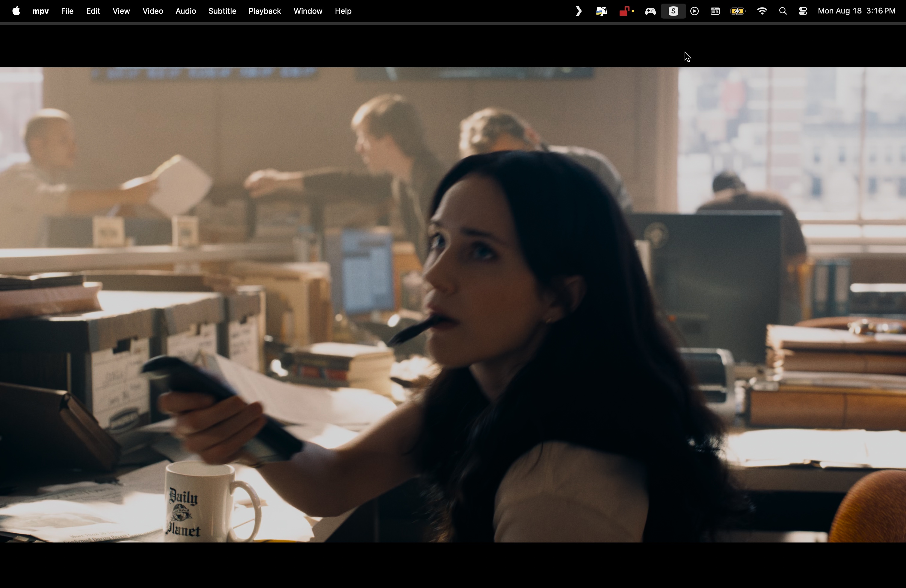Open the mpv application menu
906x588 pixels.
click(x=40, y=11)
